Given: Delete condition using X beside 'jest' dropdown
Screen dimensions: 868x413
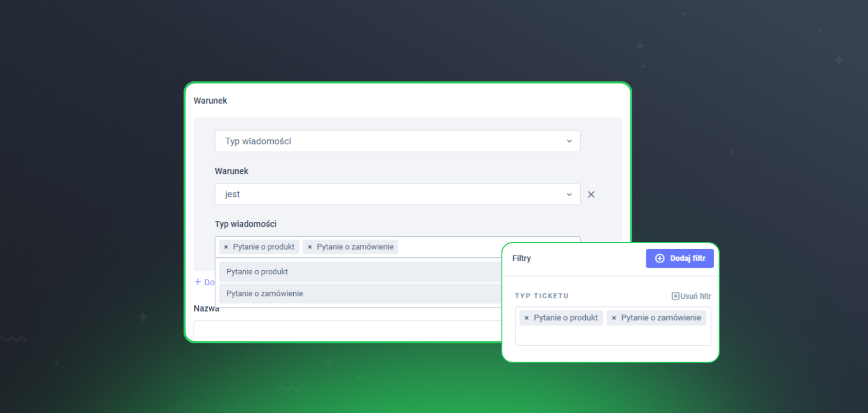Looking at the screenshot, I should pyautogui.click(x=591, y=194).
